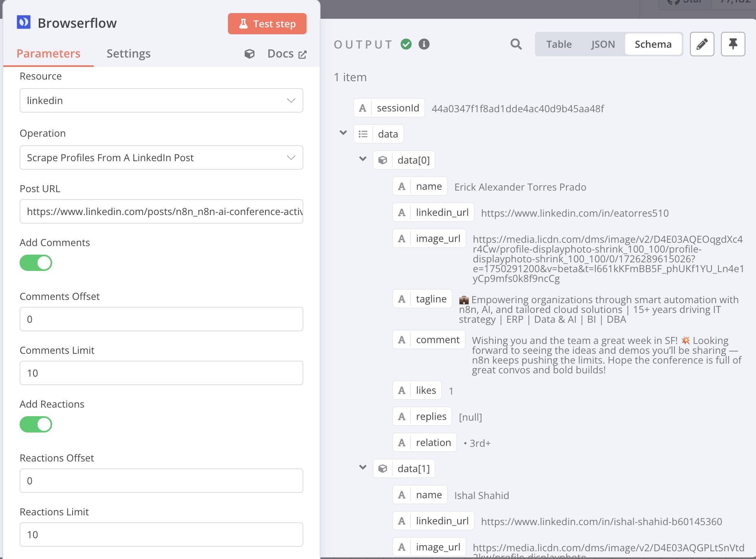
Task: Click the package cube icon beside Docs
Action: click(250, 54)
